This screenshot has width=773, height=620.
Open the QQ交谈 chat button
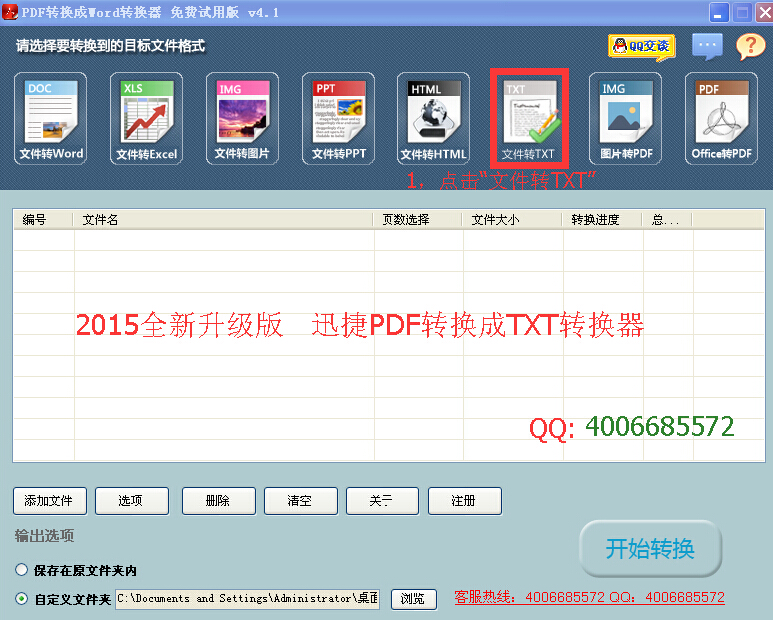(641, 47)
